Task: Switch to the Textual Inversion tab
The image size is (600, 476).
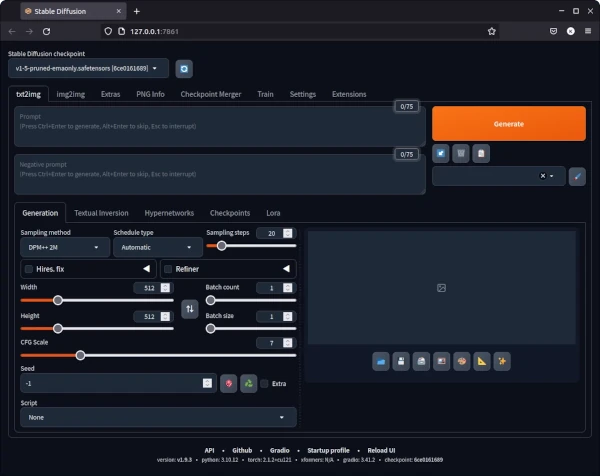Action: click(x=101, y=213)
